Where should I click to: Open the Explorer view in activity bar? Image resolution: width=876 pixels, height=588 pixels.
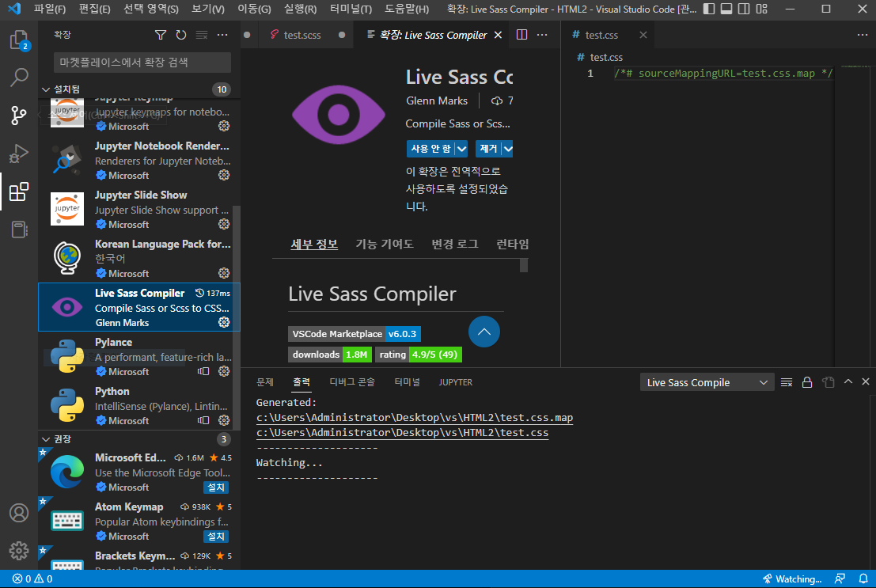click(x=19, y=40)
